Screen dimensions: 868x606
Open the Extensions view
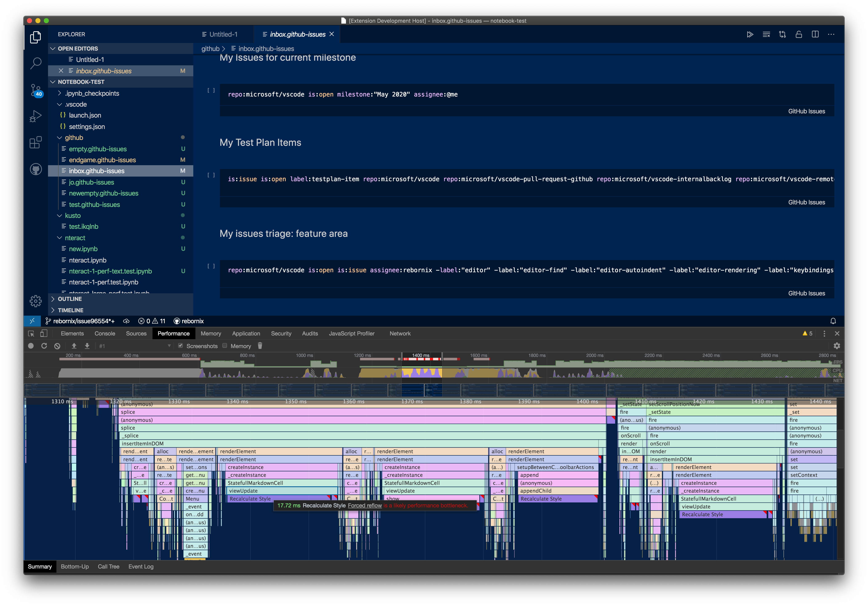coord(35,143)
